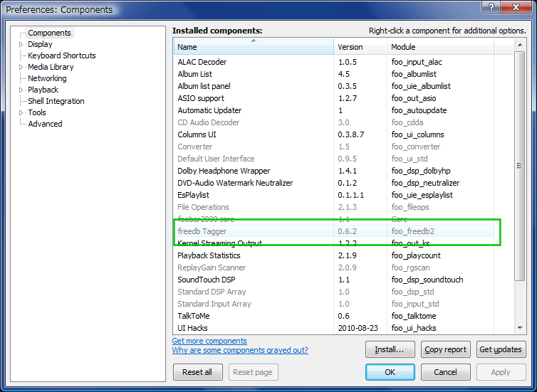The width and height of the screenshot is (537, 392).
Task: Click the Copy report button
Action: coord(446,349)
